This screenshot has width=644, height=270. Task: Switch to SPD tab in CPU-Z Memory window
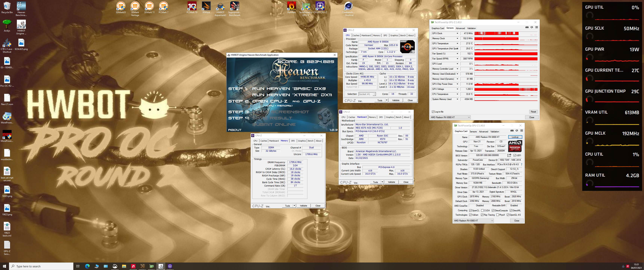pos(293,141)
